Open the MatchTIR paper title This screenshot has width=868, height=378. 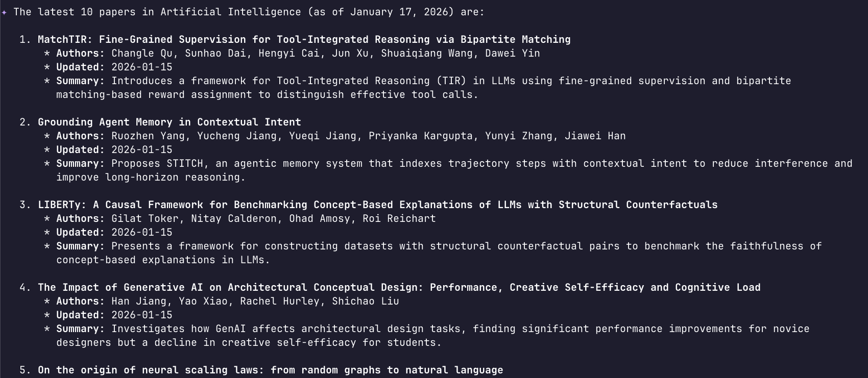coord(304,39)
